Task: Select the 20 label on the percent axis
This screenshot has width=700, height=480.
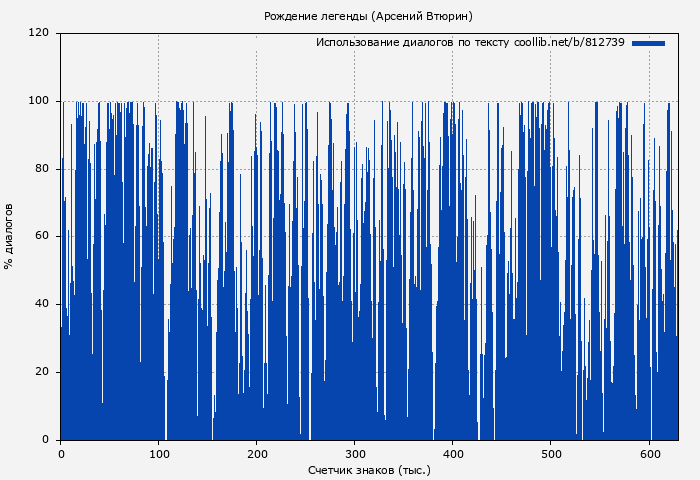Action: [x=42, y=372]
